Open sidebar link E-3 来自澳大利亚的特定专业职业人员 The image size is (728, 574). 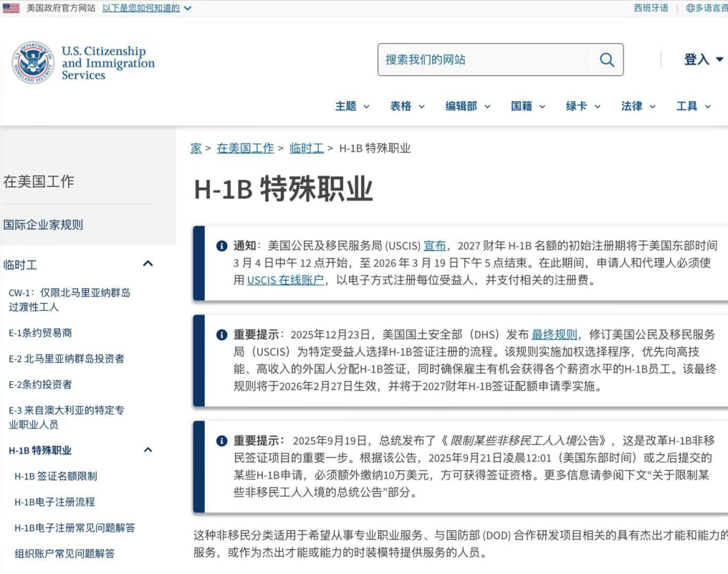[66, 417]
